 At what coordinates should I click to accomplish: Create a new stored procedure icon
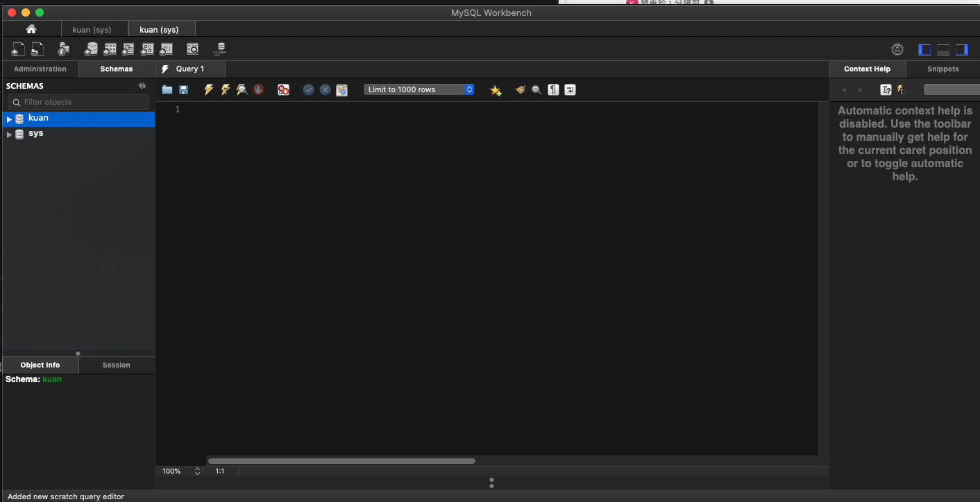(147, 49)
